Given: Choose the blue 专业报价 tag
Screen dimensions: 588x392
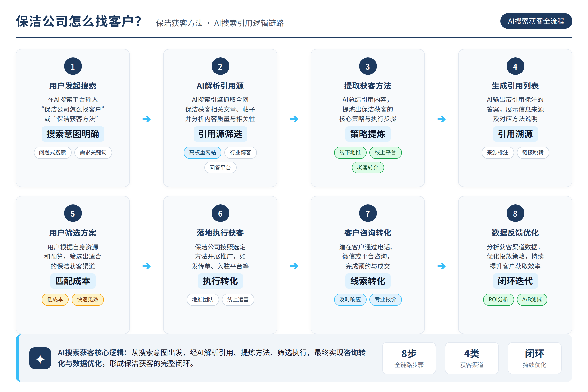Looking at the screenshot, I should click(385, 299).
